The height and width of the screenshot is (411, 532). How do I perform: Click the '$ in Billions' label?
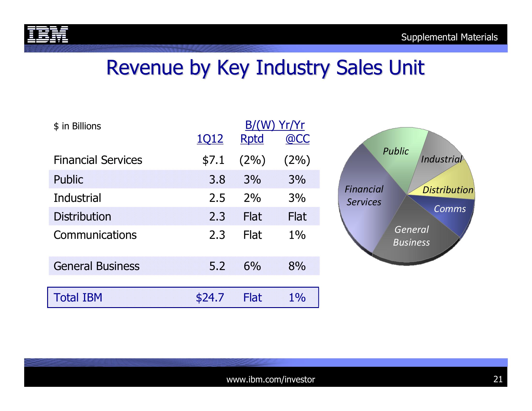77,126
